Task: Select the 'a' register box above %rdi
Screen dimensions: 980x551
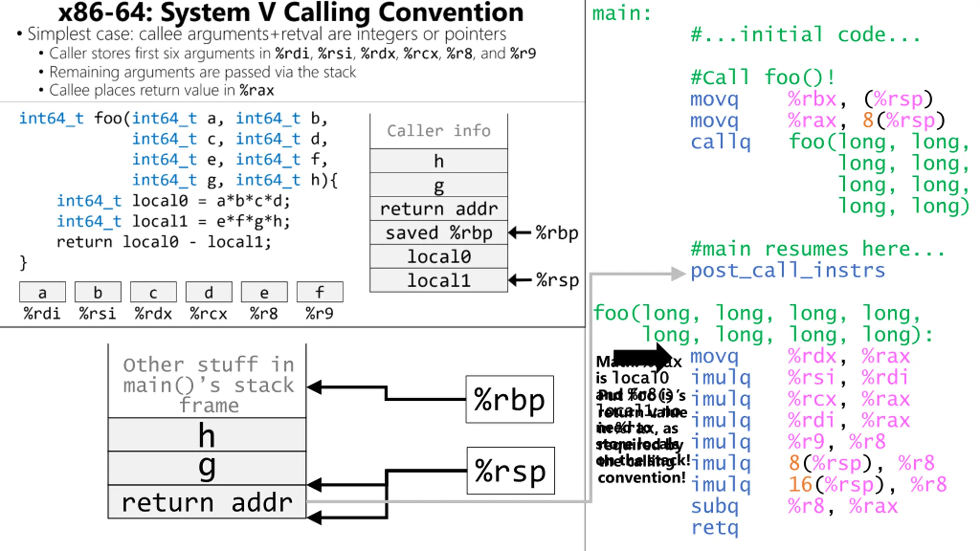Action: tap(42, 292)
